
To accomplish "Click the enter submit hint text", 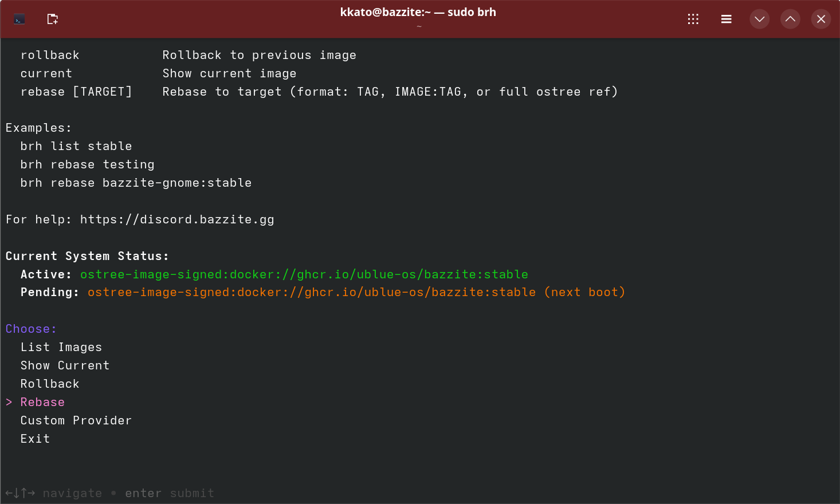I will click(168, 493).
